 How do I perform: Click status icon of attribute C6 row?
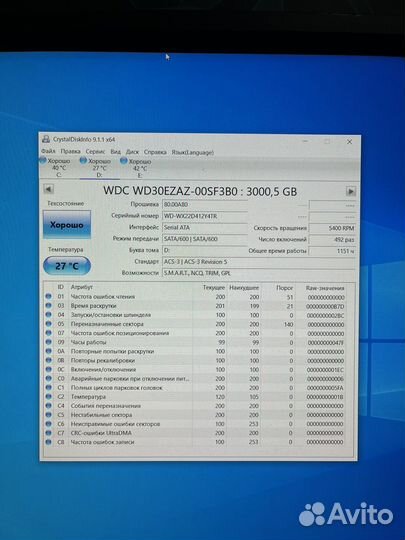click(x=48, y=424)
